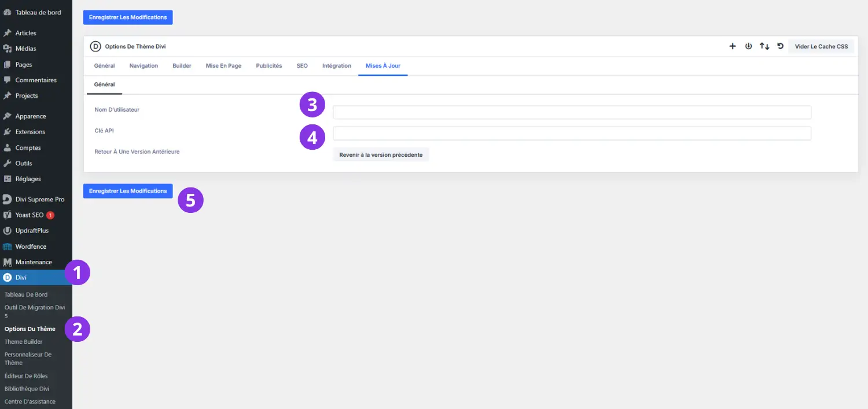Click the Divi Supreme Pro icon

tap(8, 200)
